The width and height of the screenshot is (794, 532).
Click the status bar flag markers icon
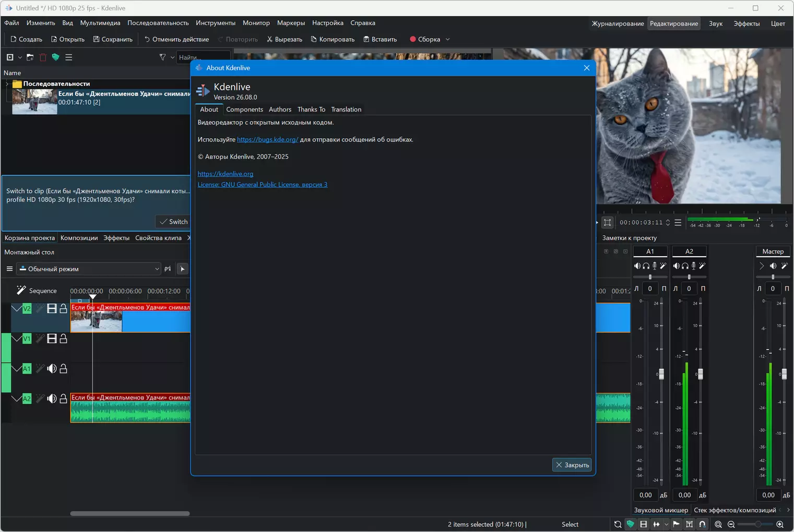(676, 524)
